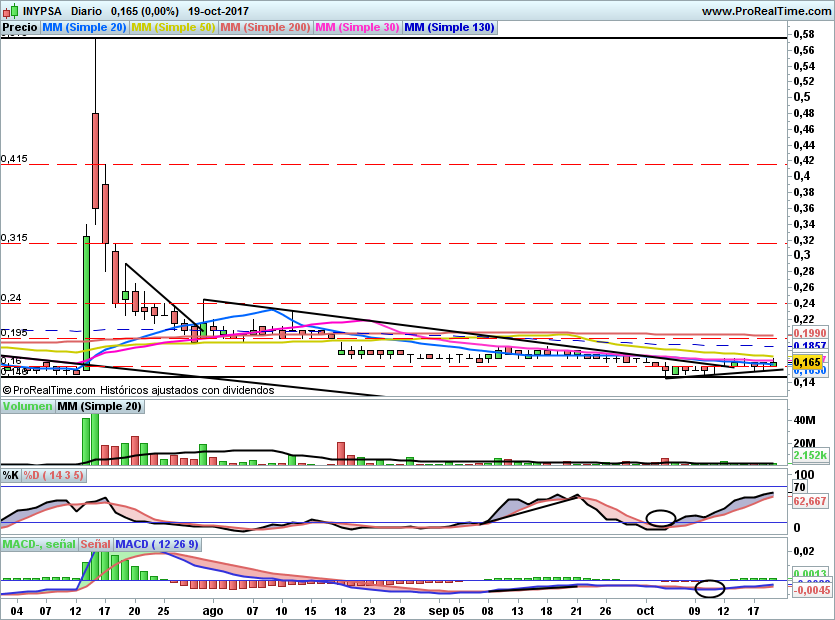Select the Precio indicator label

20,27
